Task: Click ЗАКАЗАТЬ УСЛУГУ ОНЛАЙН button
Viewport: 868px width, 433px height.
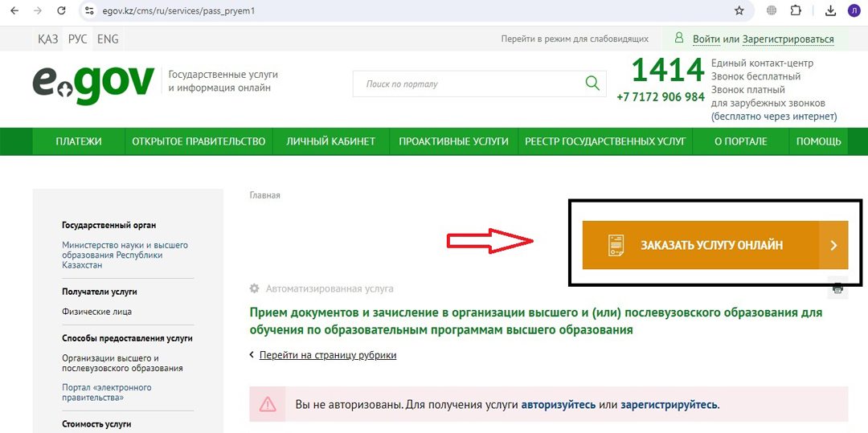Action: pos(715,246)
